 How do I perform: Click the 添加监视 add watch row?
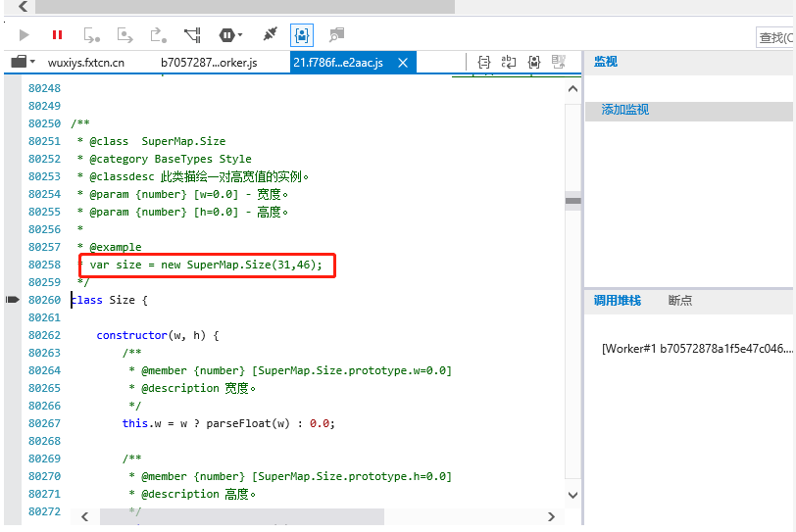click(689, 110)
